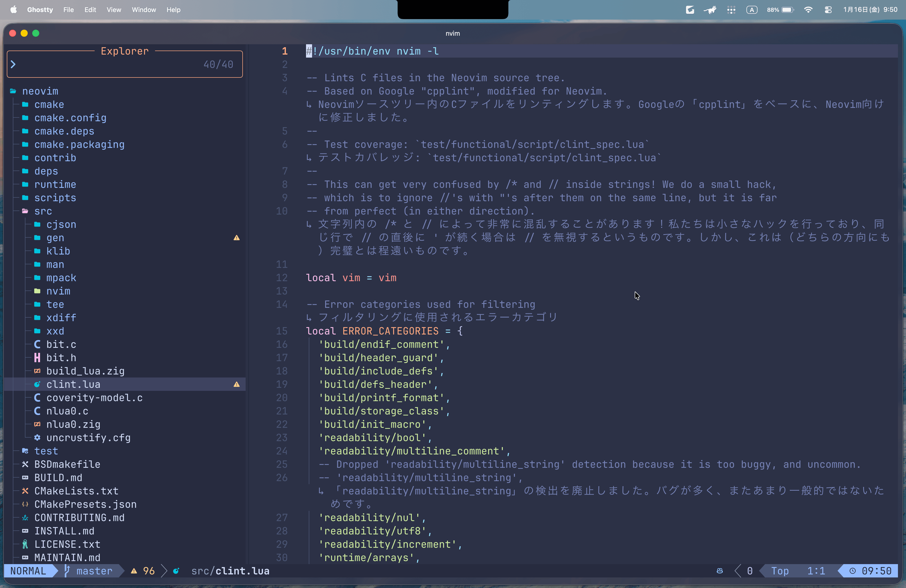
Task: Click the Top scroll position indicator
Action: coord(780,570)
